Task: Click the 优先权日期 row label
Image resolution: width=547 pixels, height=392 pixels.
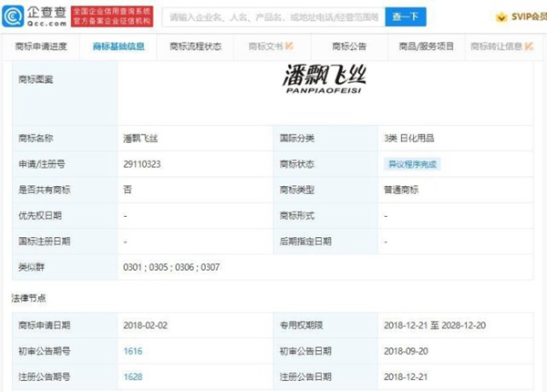Action: [40, 216]
